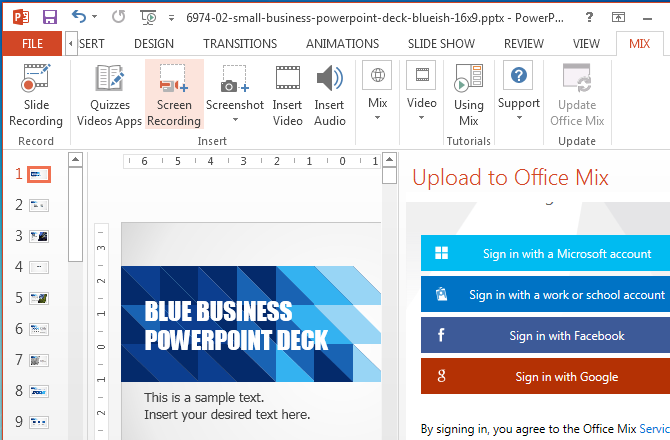The image size is (670, 440).
Task: Switch to the VIEW tab
Action: (586, 44)
